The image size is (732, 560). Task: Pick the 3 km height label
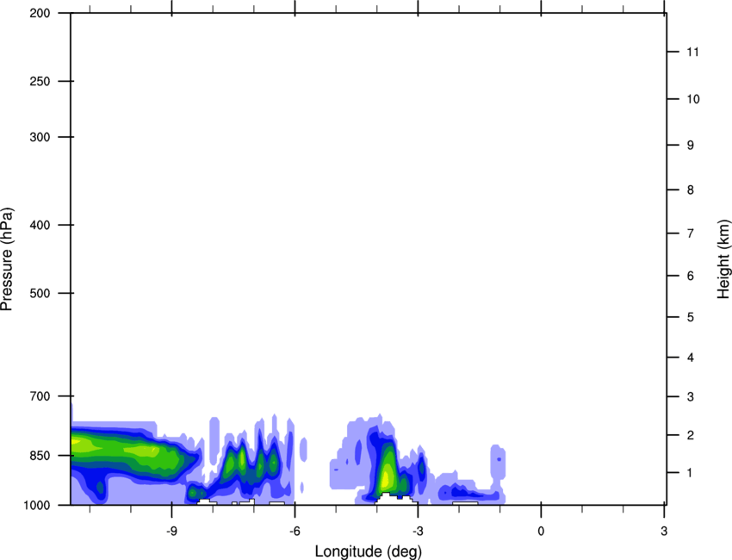point(691,397)
